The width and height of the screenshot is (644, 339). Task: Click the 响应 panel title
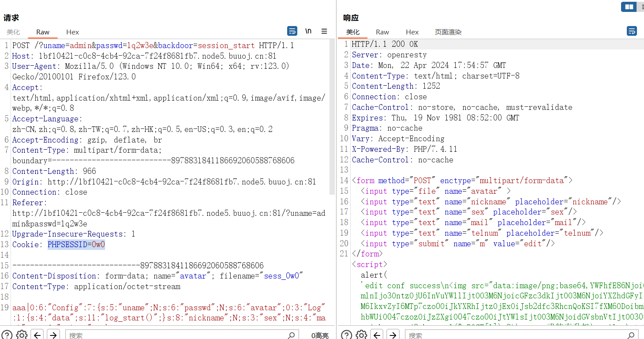tap(351, 18)
